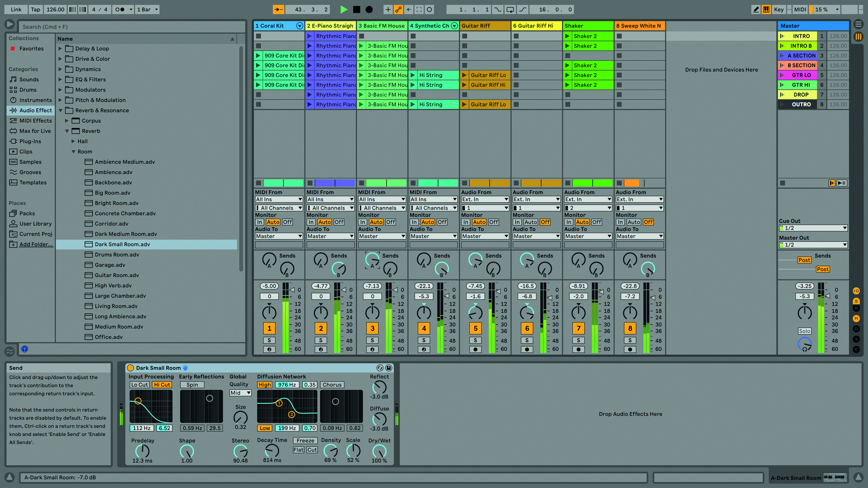Toggle the Computer MIDI Keyboard icon

coord(766,9)
